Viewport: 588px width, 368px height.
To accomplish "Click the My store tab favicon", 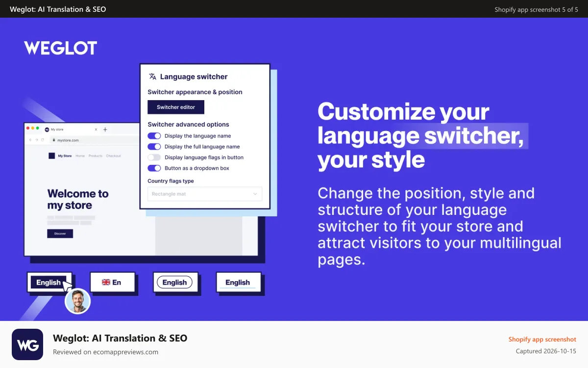I will (47, 130).
